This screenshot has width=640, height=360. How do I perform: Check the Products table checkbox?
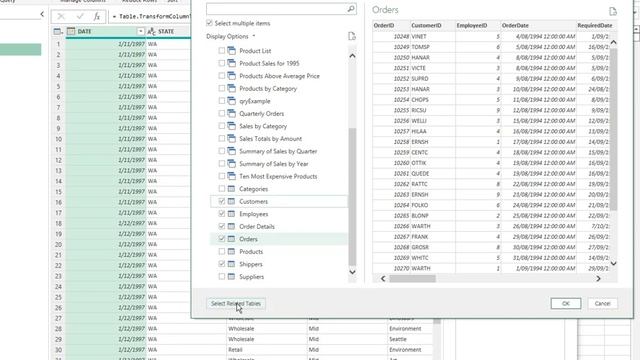point(222,251)
